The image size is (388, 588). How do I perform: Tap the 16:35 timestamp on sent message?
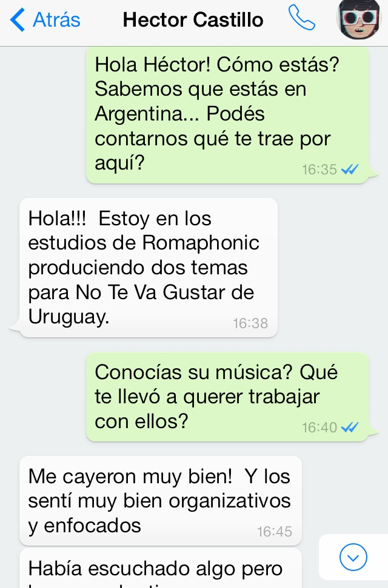coord(319,170)
